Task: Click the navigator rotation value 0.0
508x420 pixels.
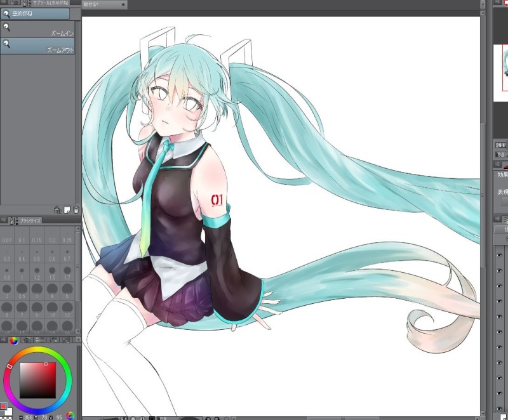Action: click(x=502, y=155)
